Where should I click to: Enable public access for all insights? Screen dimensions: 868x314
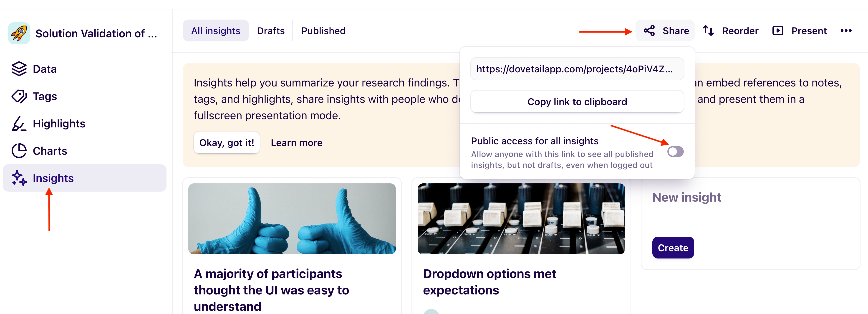[x=675, y=152]
